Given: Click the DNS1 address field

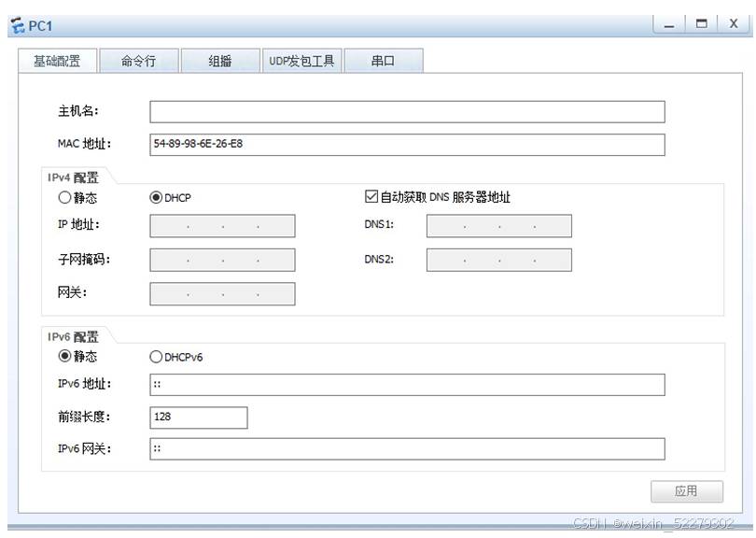Looking at the screenshot, I should [499, 226].
